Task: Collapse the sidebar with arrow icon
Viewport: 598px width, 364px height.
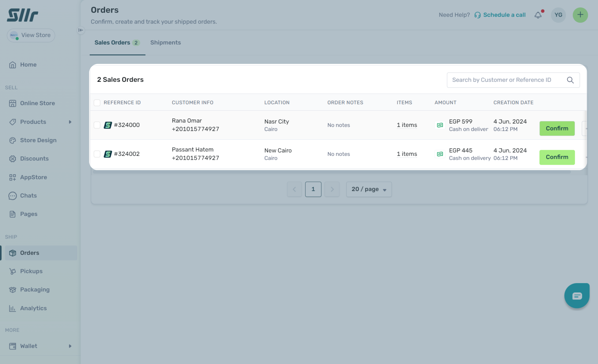Action: tap(80, 30)
